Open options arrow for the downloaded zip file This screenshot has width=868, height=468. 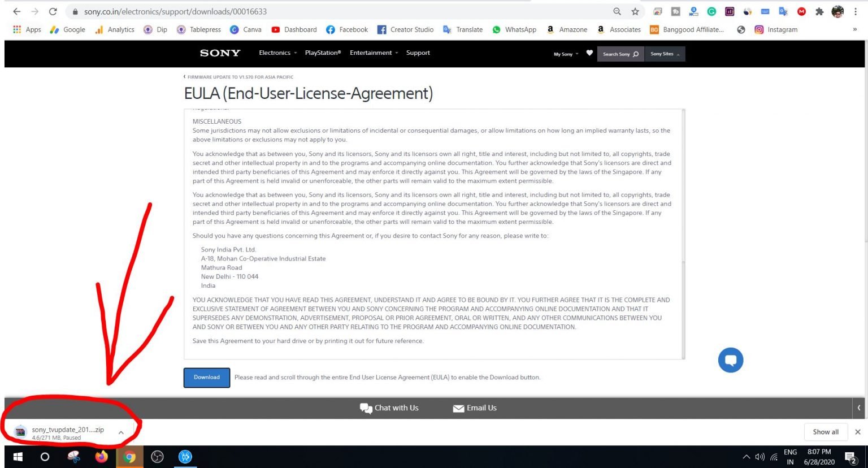[121, 432]
